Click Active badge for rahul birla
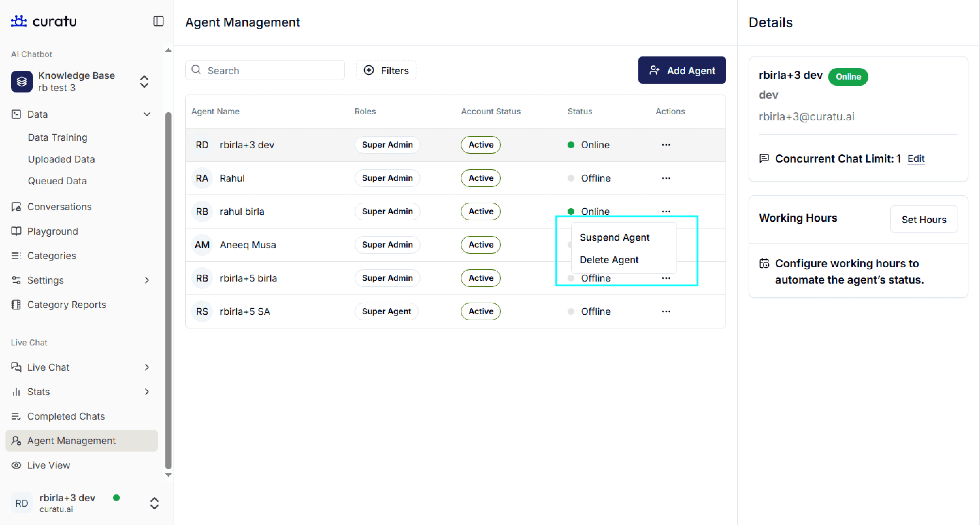This screenshot has height=525, width=980. click(x=480, y=211)
